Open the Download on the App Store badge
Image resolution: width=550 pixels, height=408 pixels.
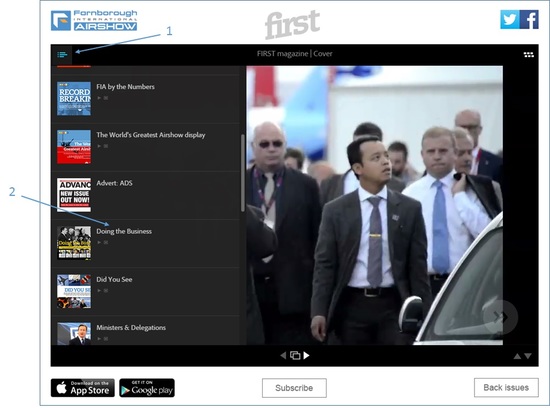click(83, 388)
